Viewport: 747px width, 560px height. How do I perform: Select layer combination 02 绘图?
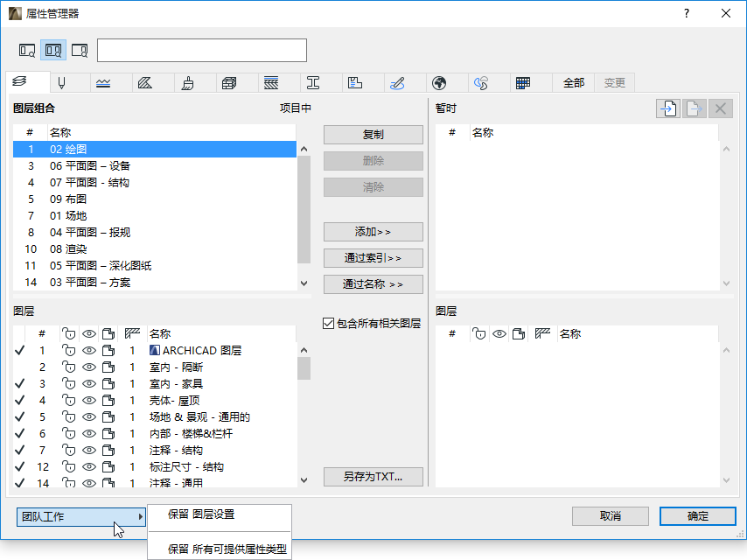pyautogui.click(x=155, y=149)
